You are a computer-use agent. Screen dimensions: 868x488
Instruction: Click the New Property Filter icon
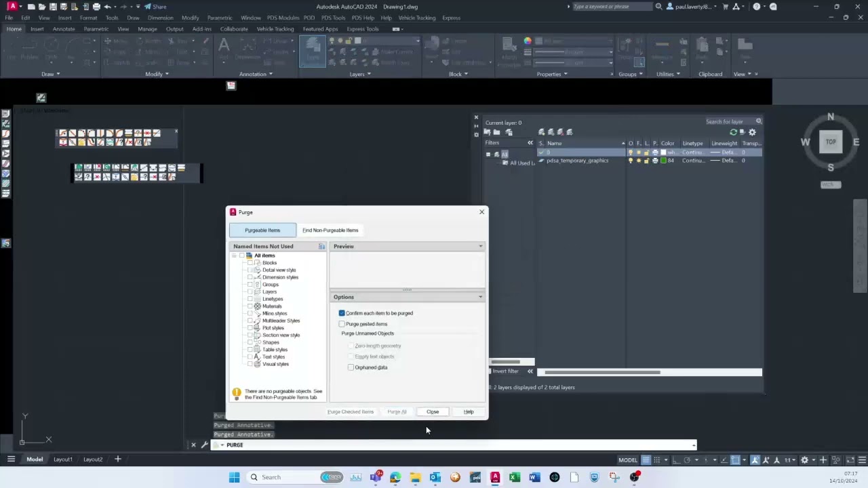click(488, 132)
